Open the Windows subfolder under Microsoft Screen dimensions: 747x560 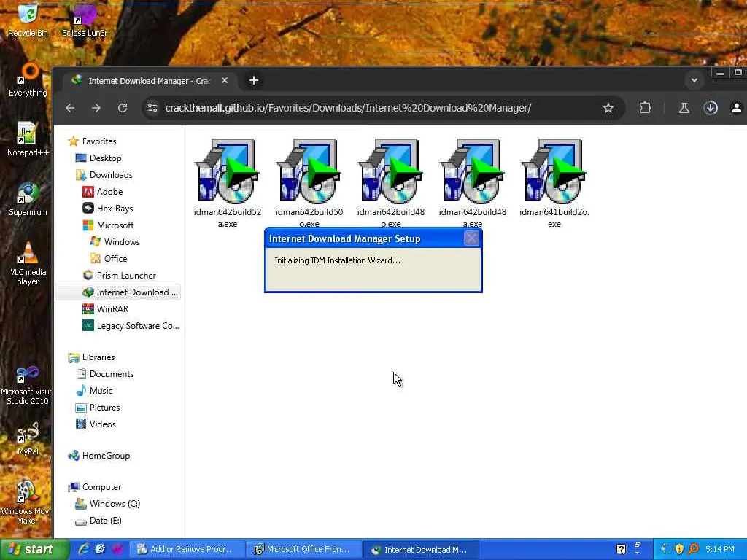coord(115,242)
